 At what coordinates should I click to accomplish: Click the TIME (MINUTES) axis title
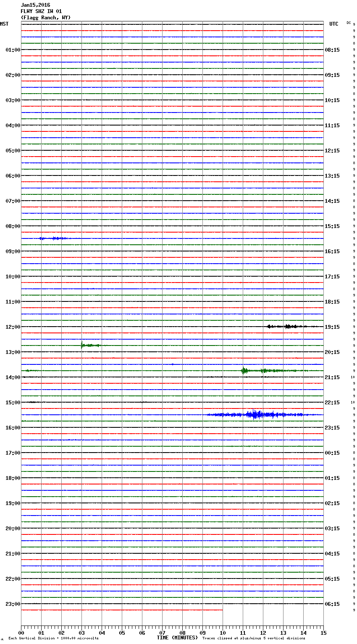point(177,638)
